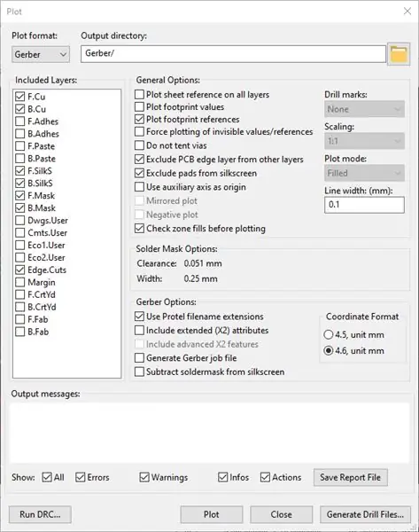
Task: Expand the Plot mode Filled dropdown
Action: [364, 173]
